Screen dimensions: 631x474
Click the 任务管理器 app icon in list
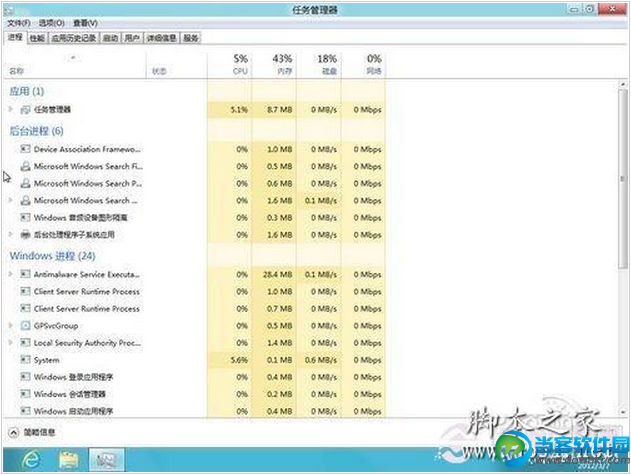pyautogui.click(x=25, y=109)
